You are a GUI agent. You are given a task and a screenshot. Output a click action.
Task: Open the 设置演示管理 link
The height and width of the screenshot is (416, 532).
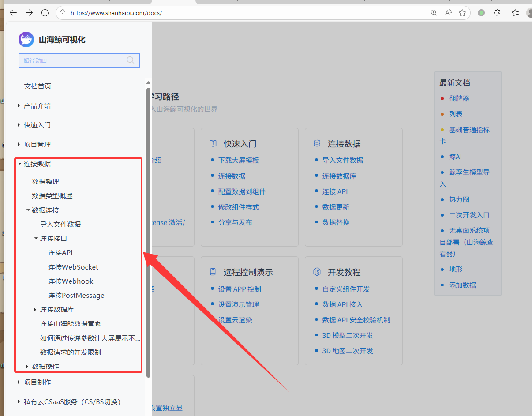239,304
